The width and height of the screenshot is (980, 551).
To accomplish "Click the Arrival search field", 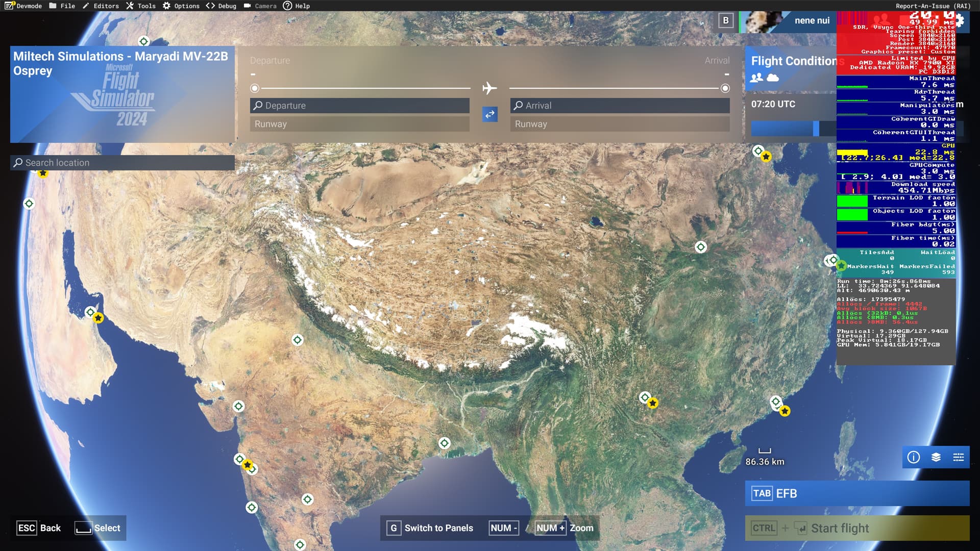I will [620, 106].
